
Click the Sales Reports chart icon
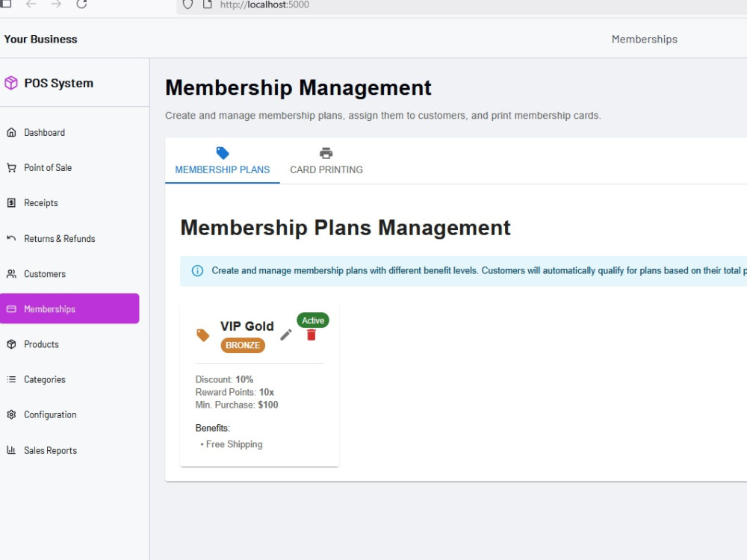click(x=11, y=450)
